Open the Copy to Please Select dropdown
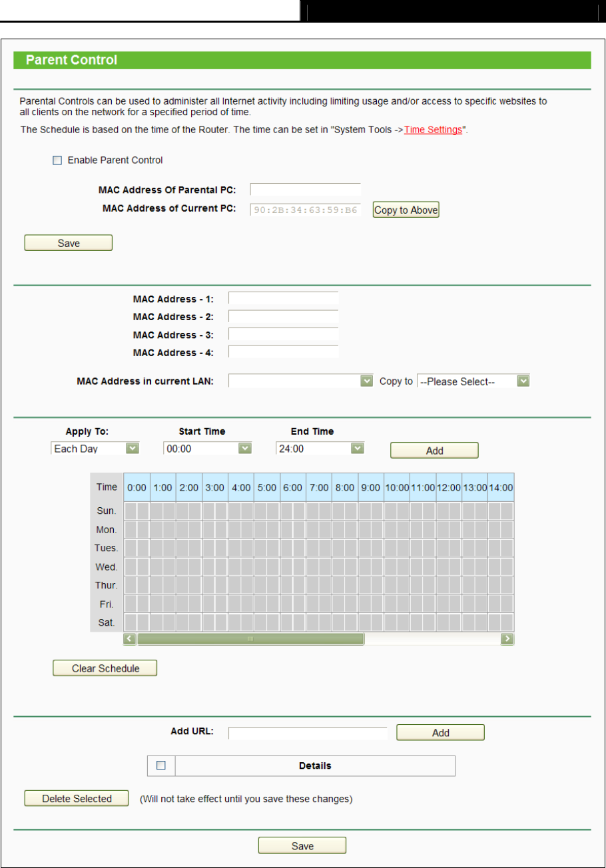Screen dimensions: 606x868 [x=473, y=381]
